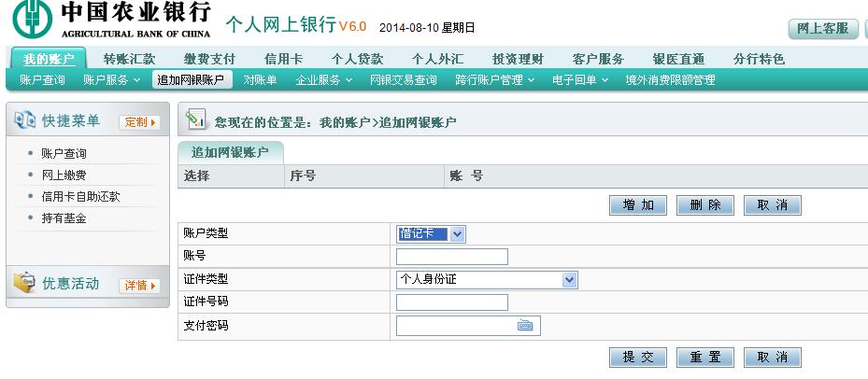This screenshot has height=379, width=868.
Task: Expand the 证件类型 dropdown
Action: (x=570, y=279)
